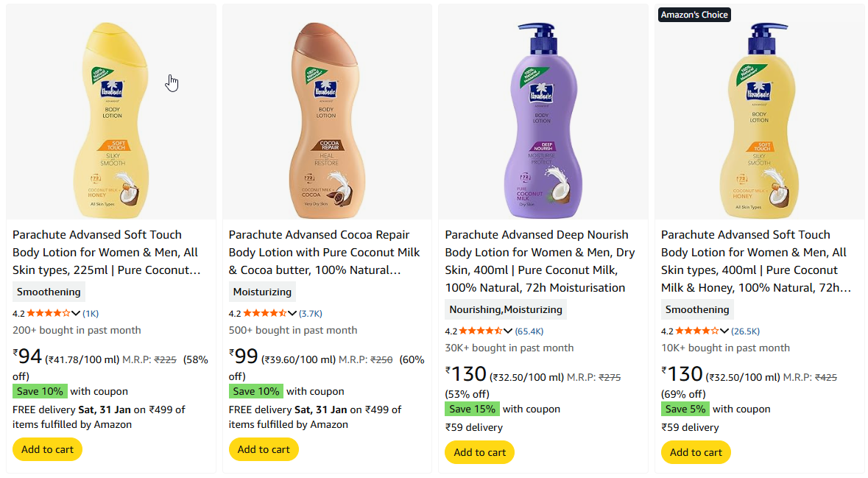Open the Cocoa Repair Body Lotion title link
This screenshot has width=868, height=478.
tap(324, 252)
